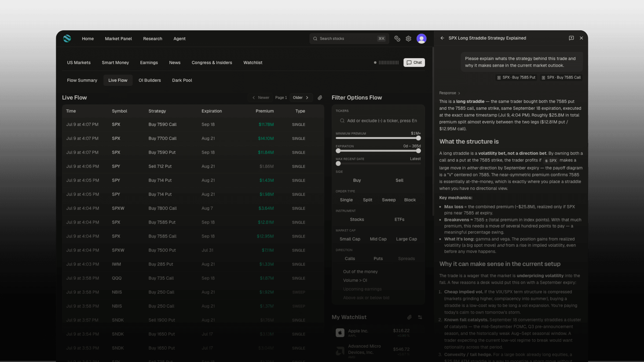Switch to Smart Money tab

click(x=115, y=62)
